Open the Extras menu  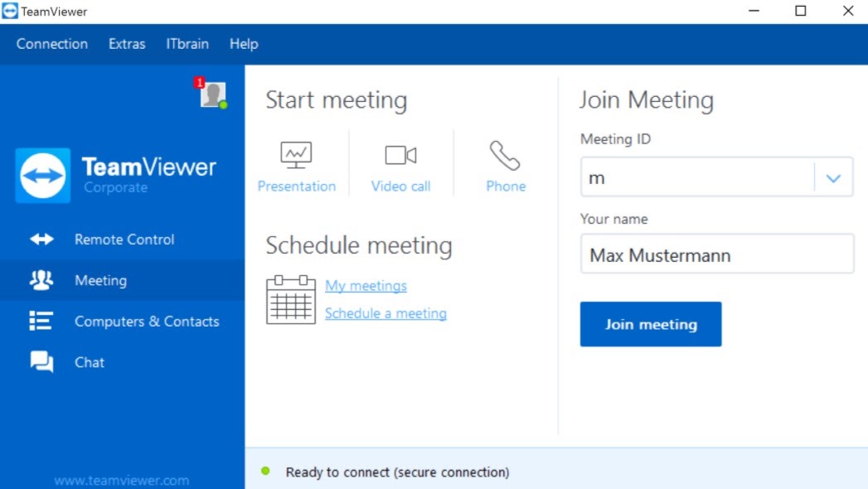[127, 44]
